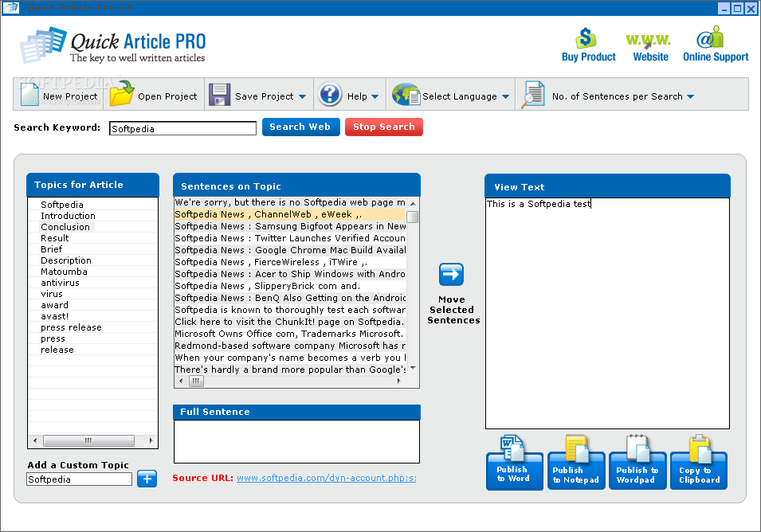The image size is (761, 532).
Task: Select the Brief topic
Action: [x=52, y=249]
